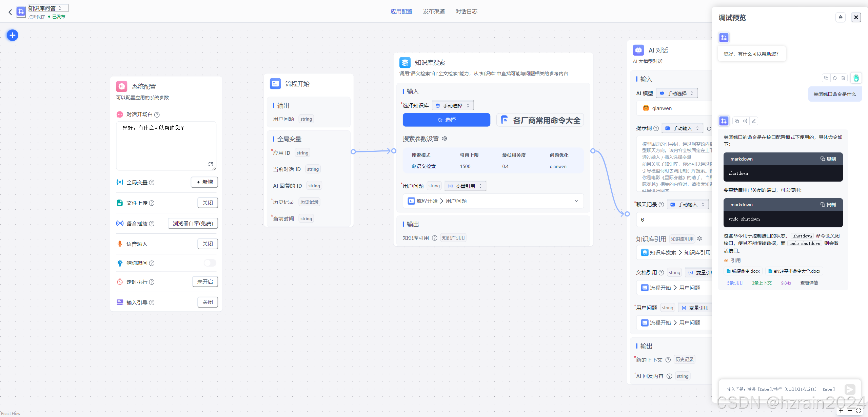Copy the user message in preview

point(826,78)
